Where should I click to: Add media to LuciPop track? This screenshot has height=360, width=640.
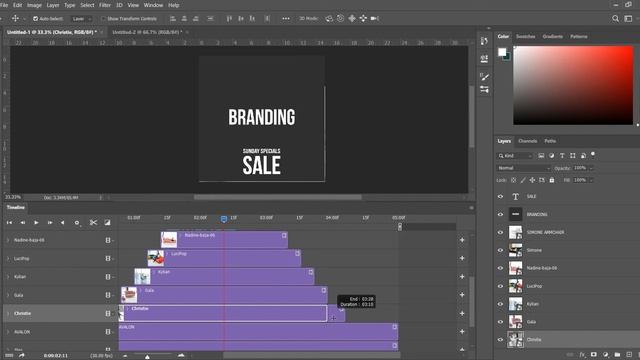(462, 258)
